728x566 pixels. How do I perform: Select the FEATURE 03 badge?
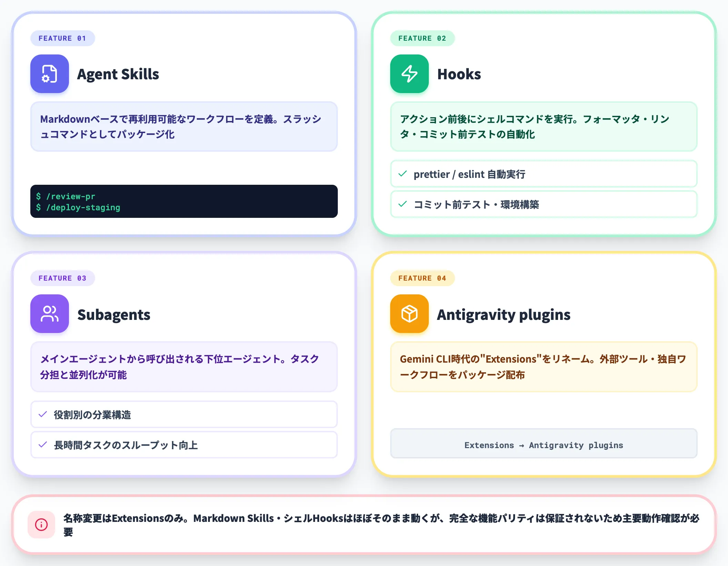[x=62, y=278]
